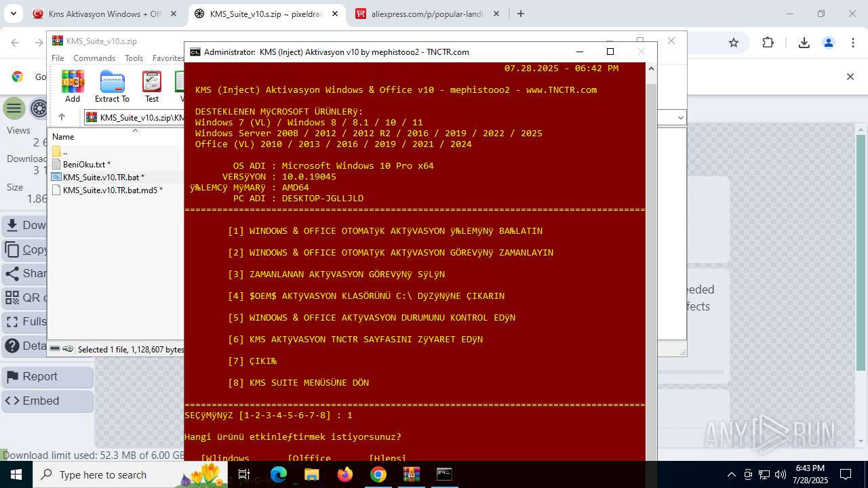Click the Add icon in WinRAR toolbar
Screen dimensions: 868x488
[x=73, y=86]
